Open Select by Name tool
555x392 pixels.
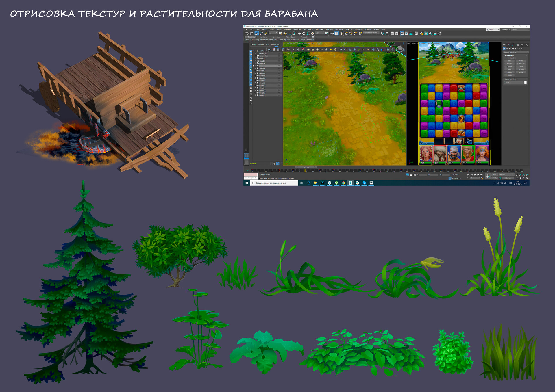285,33
